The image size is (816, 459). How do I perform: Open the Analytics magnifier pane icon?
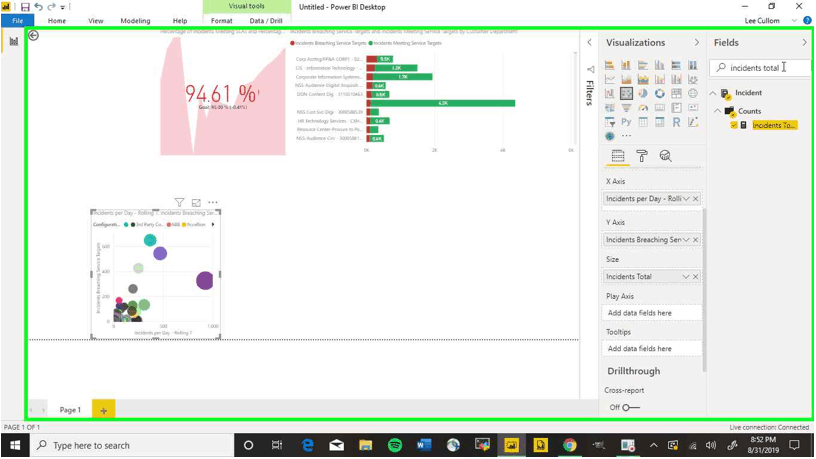point(665,156)
